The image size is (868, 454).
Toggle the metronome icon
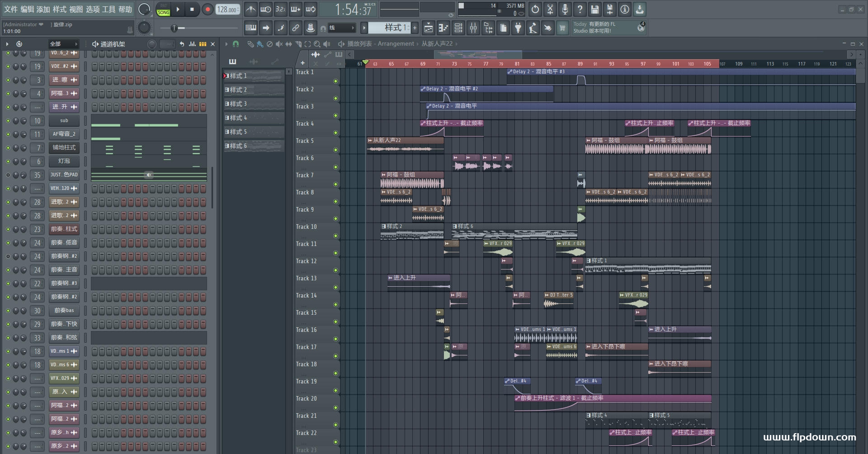(x=250, y=9)
